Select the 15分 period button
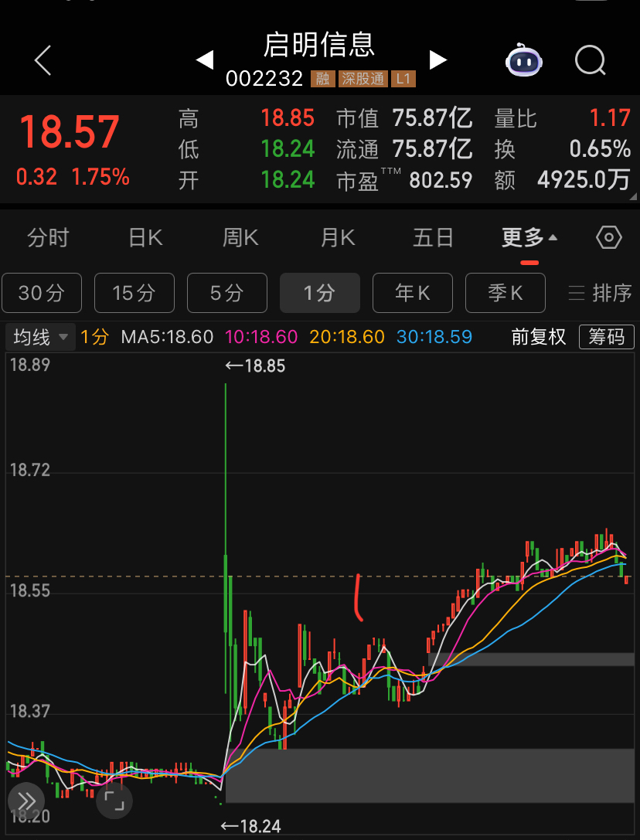The height and width of the screenshot is (840, 640). (134, 293)
